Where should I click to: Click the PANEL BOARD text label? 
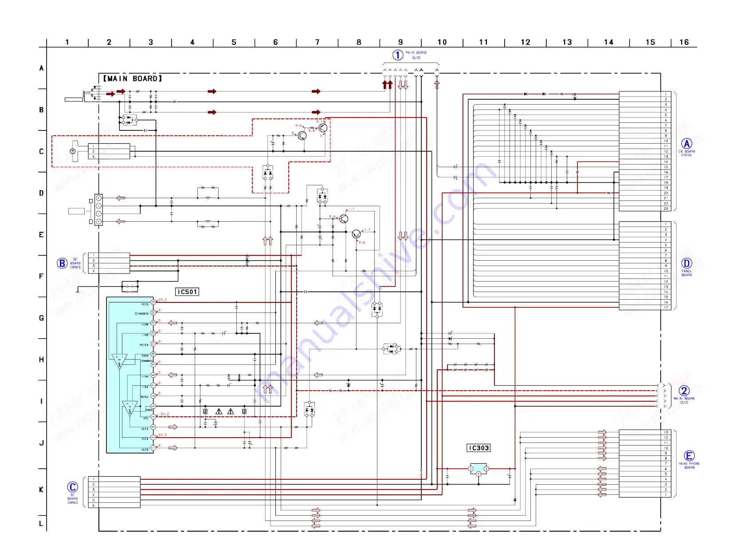pos(686,273)
